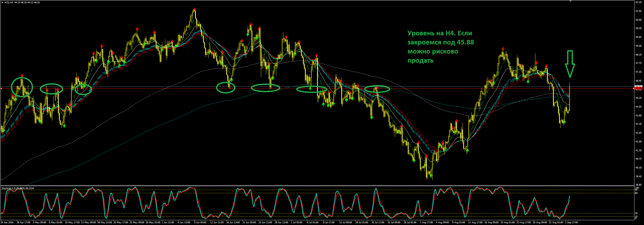Click the 4 Aug 09:00 time label
644x225 pixels.
(x=443, y=223)
